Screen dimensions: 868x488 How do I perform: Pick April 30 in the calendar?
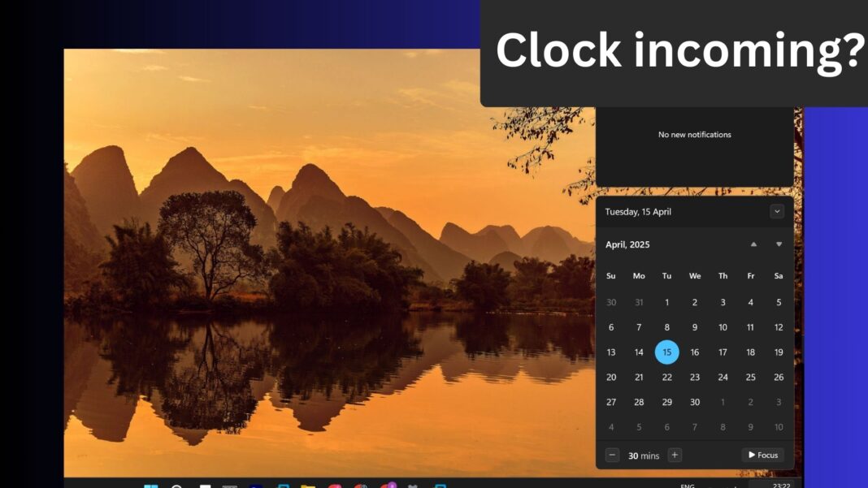coord(695,402)
